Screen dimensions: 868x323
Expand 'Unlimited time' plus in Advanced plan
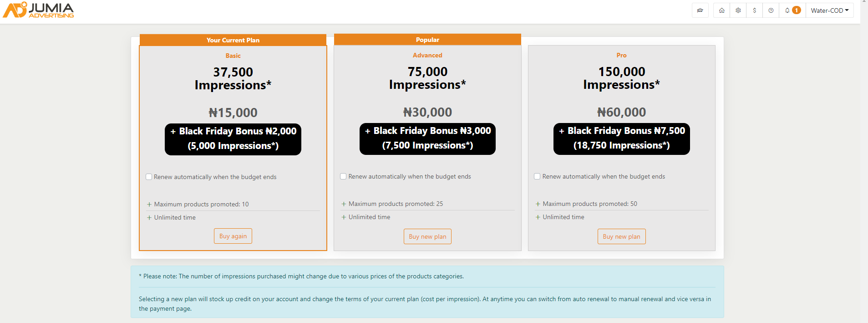(x=344, y=217)
